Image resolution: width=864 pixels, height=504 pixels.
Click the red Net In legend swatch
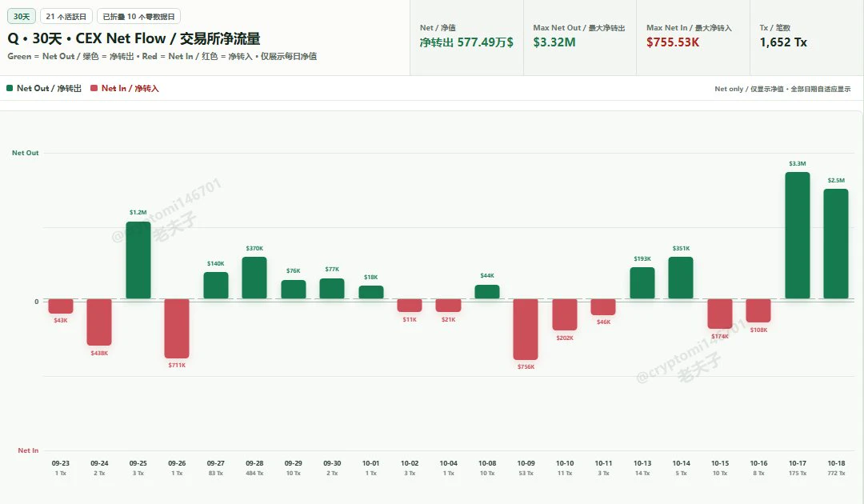pyautogui.click(x=94, y=88)
